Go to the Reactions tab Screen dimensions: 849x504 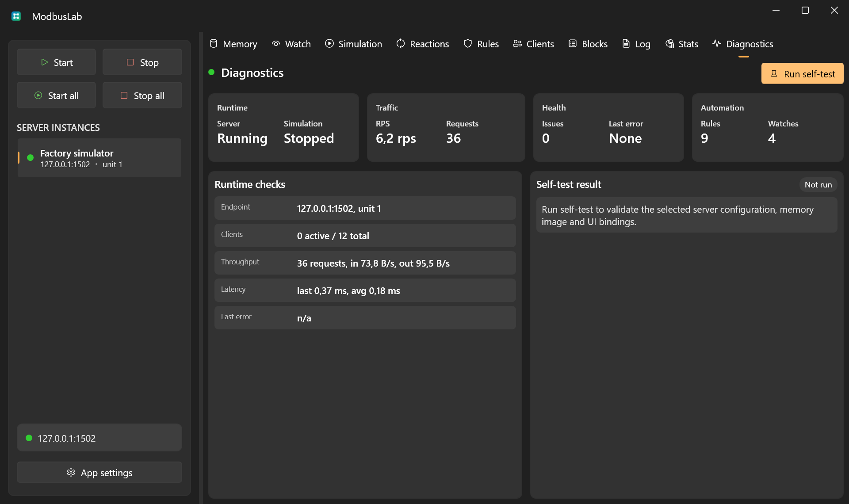[x=422, y=44]
